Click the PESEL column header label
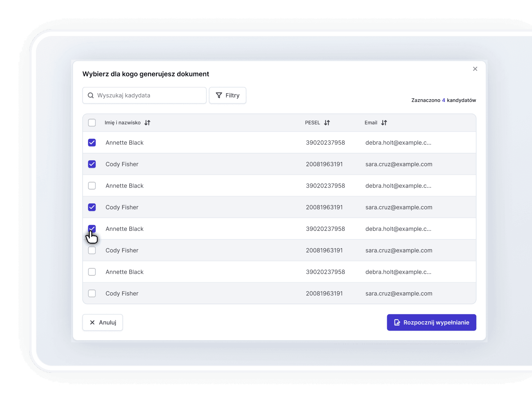 pos(313,123)
